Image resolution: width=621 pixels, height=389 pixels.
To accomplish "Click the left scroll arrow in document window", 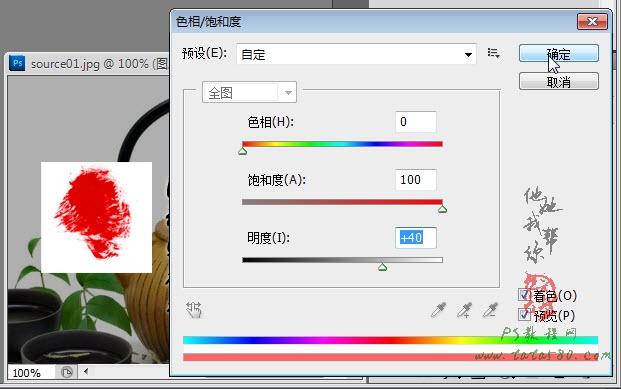I will tap(86, 372).
